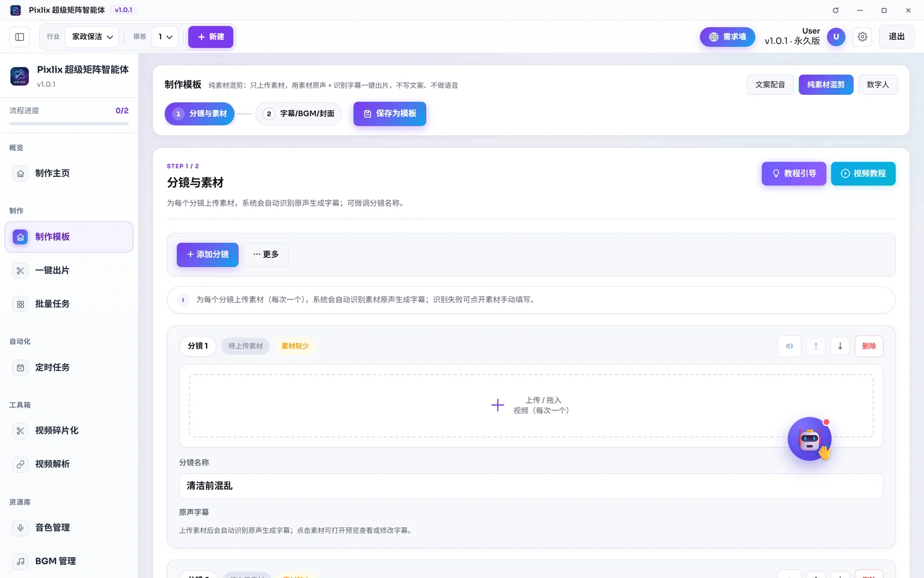Select 制作模板 sidebar item

69,237
